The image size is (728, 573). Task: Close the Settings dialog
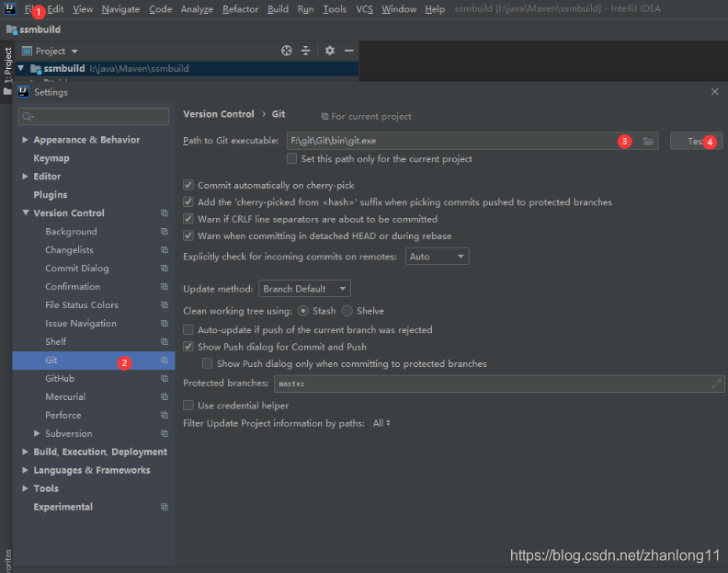coord(715,92)
